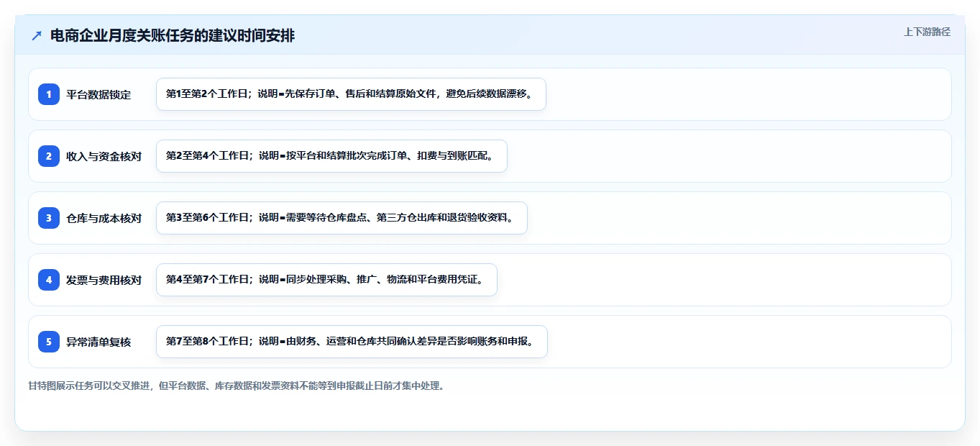980x446 pixels.
Task: Select step badge 3 for 仓库与成本核对
Action: click(x=49, y=218)
